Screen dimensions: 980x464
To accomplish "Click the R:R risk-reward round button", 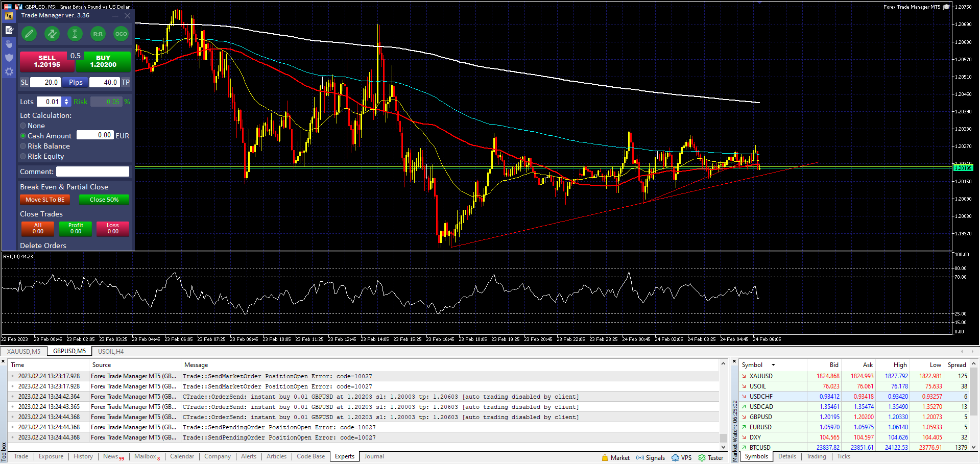I will (98, 34).
